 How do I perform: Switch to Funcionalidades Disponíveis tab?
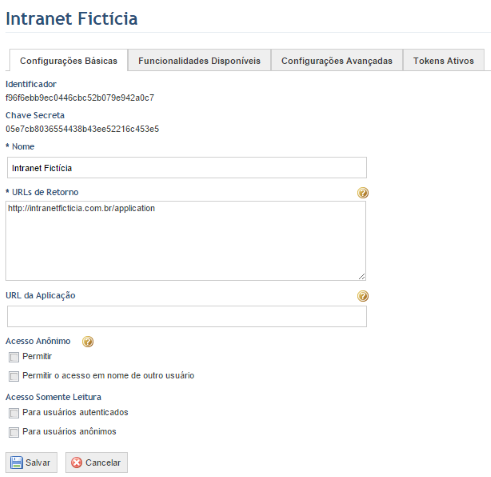(x=199, y=60)
